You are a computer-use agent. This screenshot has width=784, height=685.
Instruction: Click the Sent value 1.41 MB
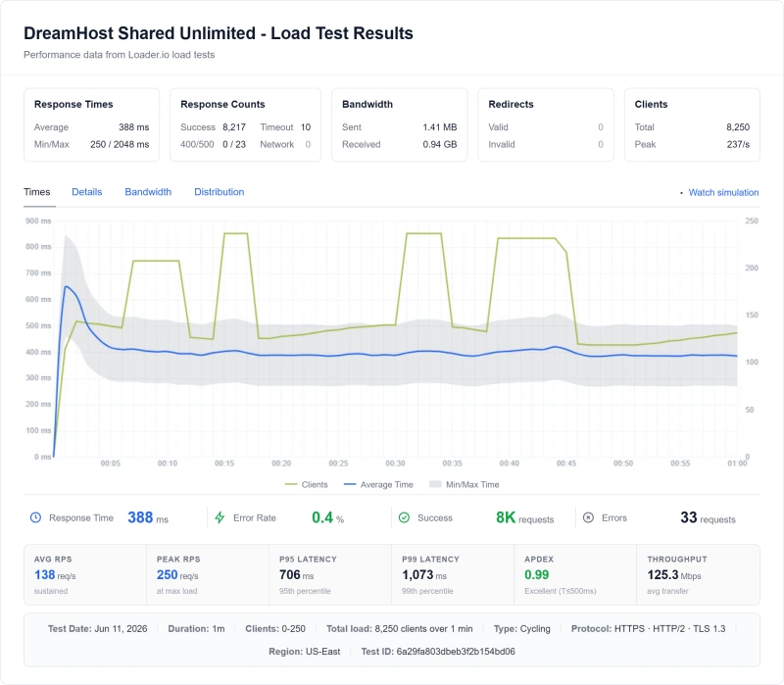click(x=439, y=127)
